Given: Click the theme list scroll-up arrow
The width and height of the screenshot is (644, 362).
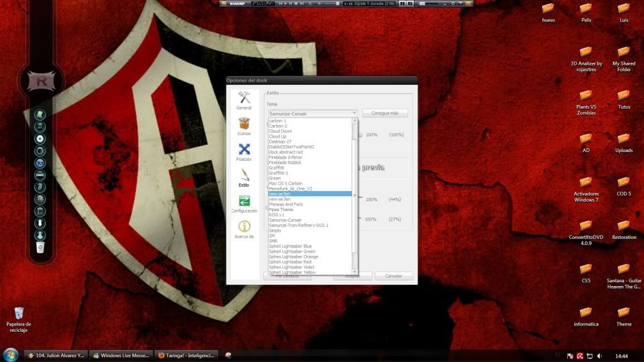Looking at the screenshot, I should click(x=355, y=121).
